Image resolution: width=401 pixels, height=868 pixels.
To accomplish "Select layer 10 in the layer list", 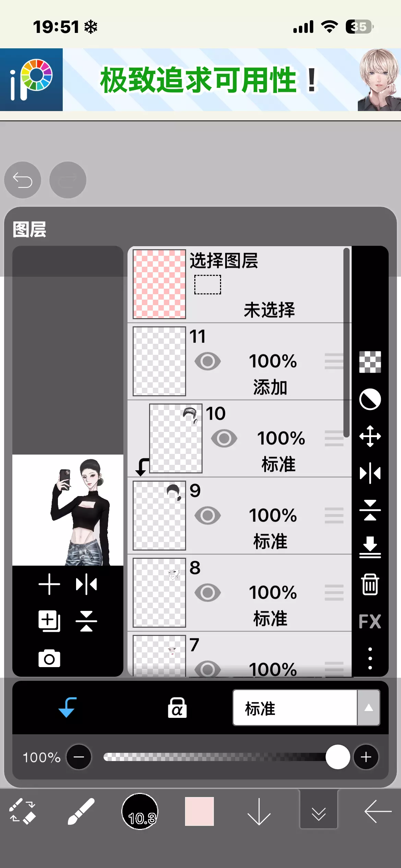I will pyautogui.click(x=240, y=438).
